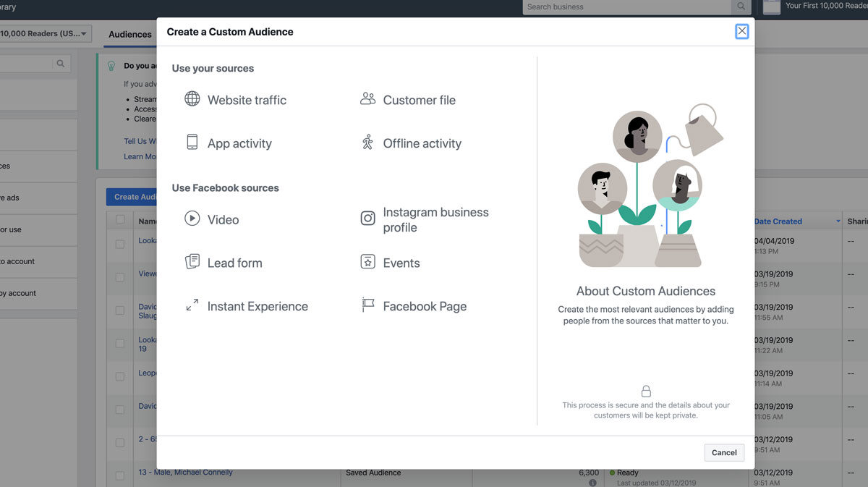Viewport: 868px width, 487px height.
Task: Choose Website traffic as source
Action: [247, 100]
